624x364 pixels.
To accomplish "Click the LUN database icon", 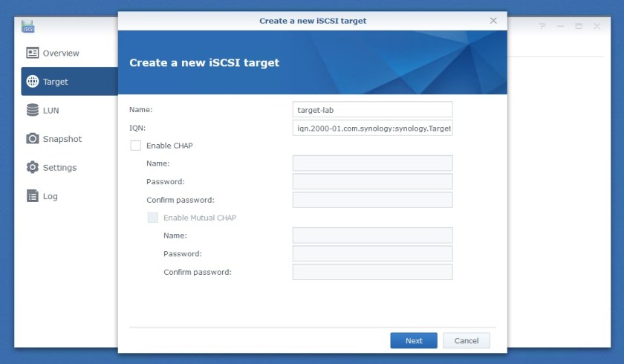I will coord(32,110).
